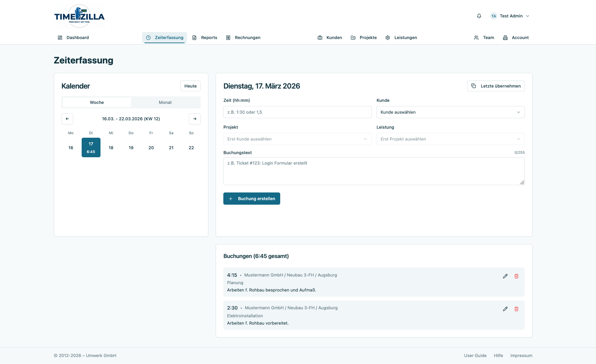Image resolution: width=596 pixels, height=364 pixels.
Task: Click Letzte übernehmen button
Action: tap(496, 86)
